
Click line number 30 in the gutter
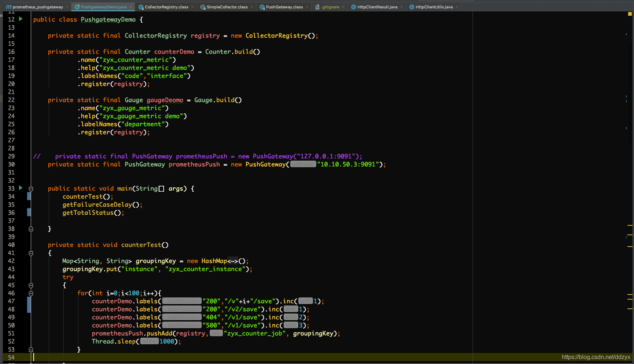(x=11, y=165)
